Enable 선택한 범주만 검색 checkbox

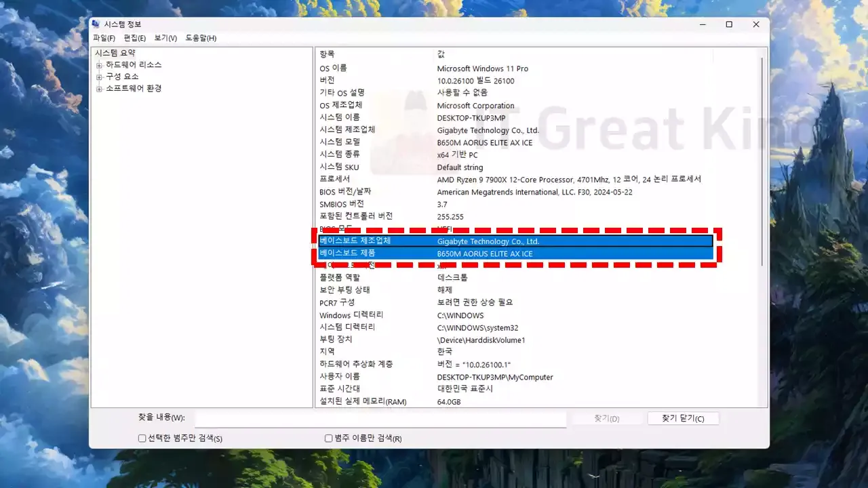click(142, 439)
